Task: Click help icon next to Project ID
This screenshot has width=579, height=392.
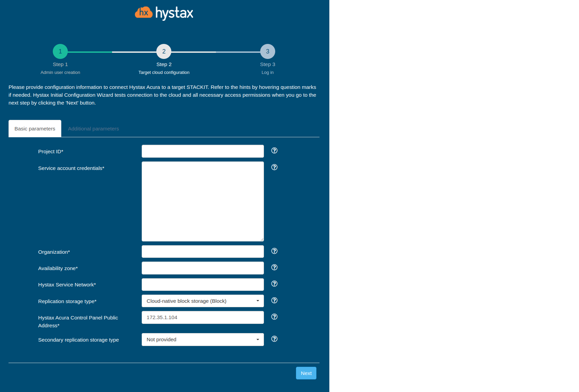Action: click(275, 151)
